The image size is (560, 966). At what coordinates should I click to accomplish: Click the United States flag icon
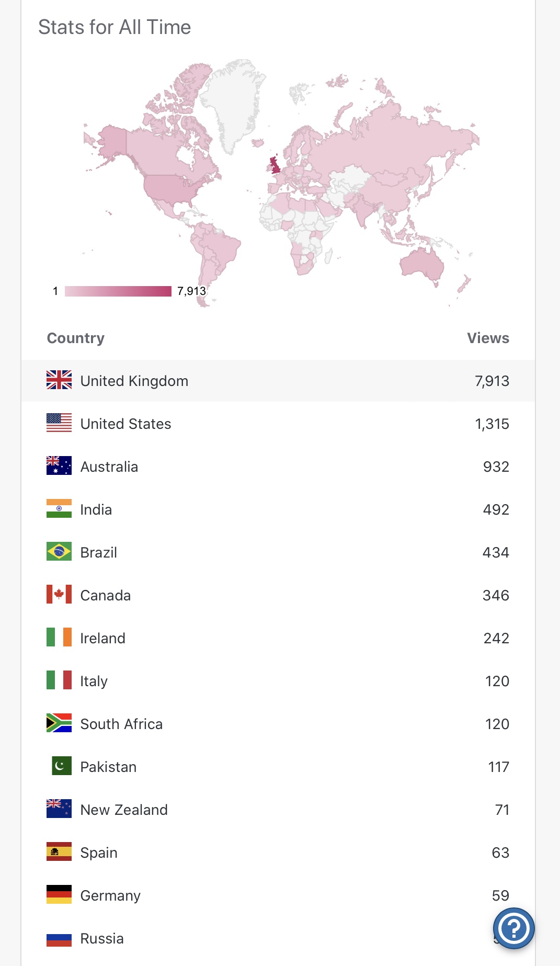pyautogui.click(x=59, y=423)
